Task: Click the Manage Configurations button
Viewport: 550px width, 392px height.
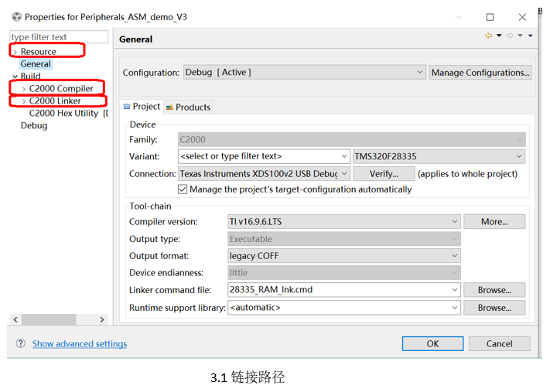Action: pos(480,73)
